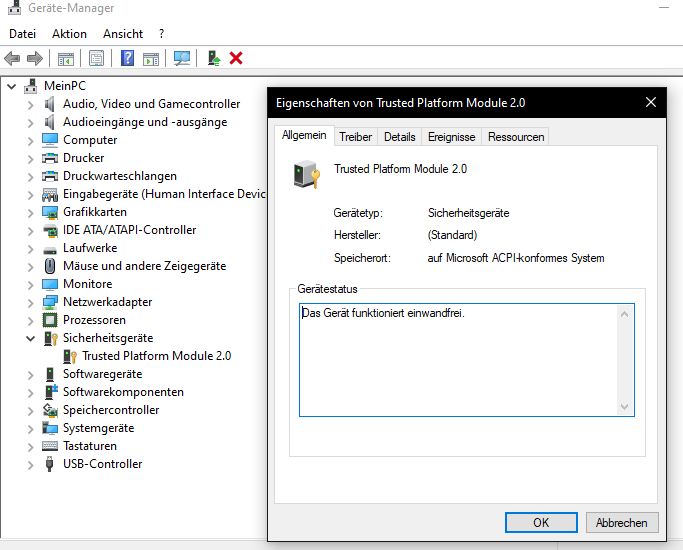Open the Datei menu

click(x=23, y=34)
